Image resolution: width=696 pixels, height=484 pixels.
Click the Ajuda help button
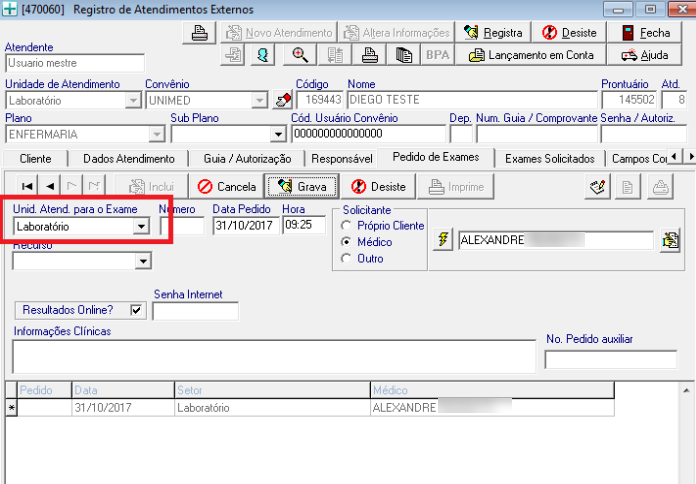pyautogui.click(x=645, y=55)
